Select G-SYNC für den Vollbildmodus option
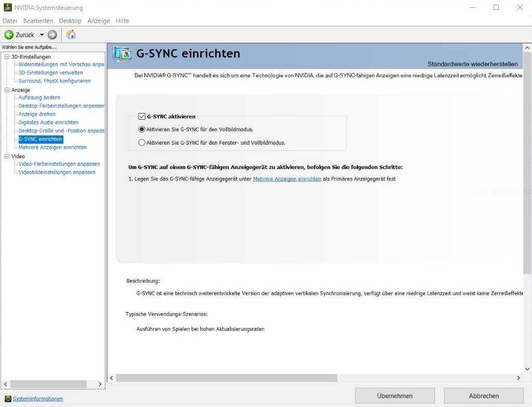This screenshot has height=407, width=532. pos(142,130)
